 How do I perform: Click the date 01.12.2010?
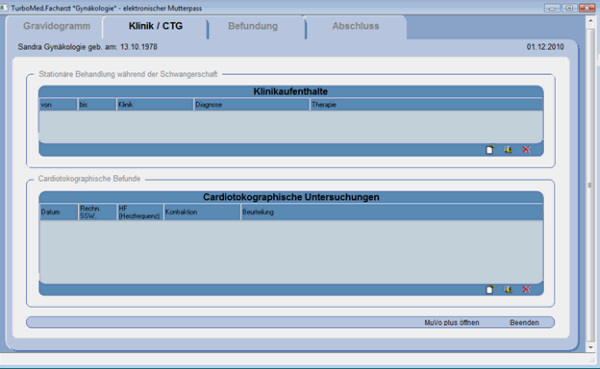[545, 47]
